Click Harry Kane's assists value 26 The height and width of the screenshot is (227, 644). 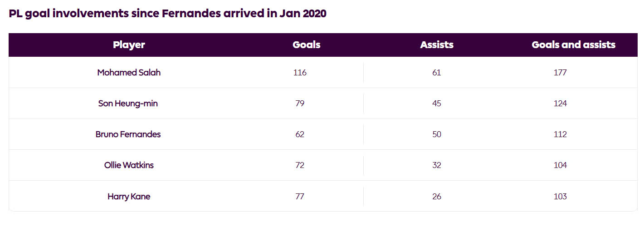click(437, 197)
